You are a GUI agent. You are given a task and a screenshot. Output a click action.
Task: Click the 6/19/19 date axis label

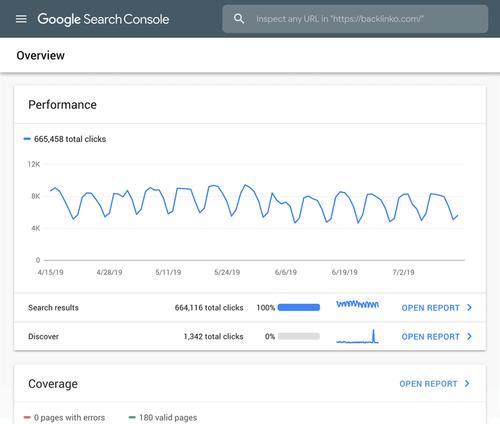click(x=345, y=272)
